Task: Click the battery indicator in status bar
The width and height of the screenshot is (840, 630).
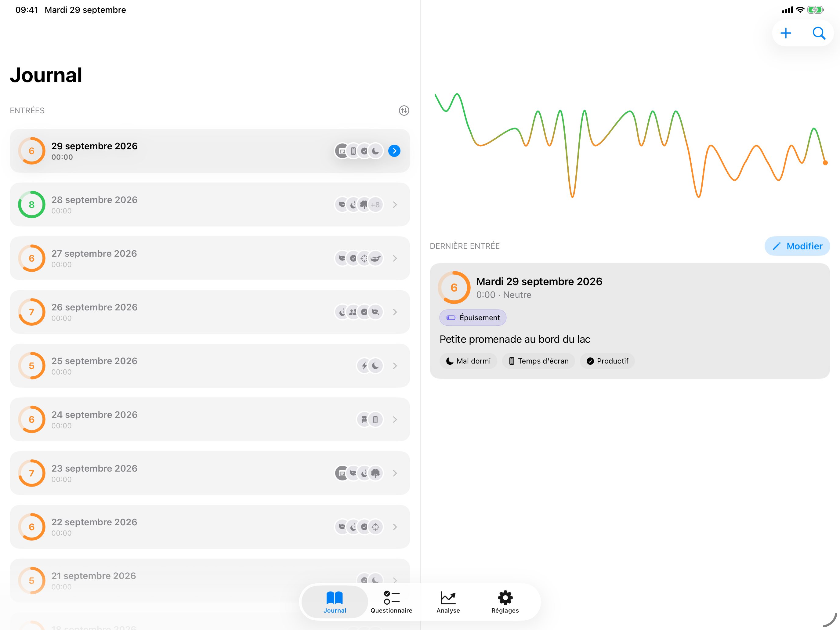Action: (815, 10)
